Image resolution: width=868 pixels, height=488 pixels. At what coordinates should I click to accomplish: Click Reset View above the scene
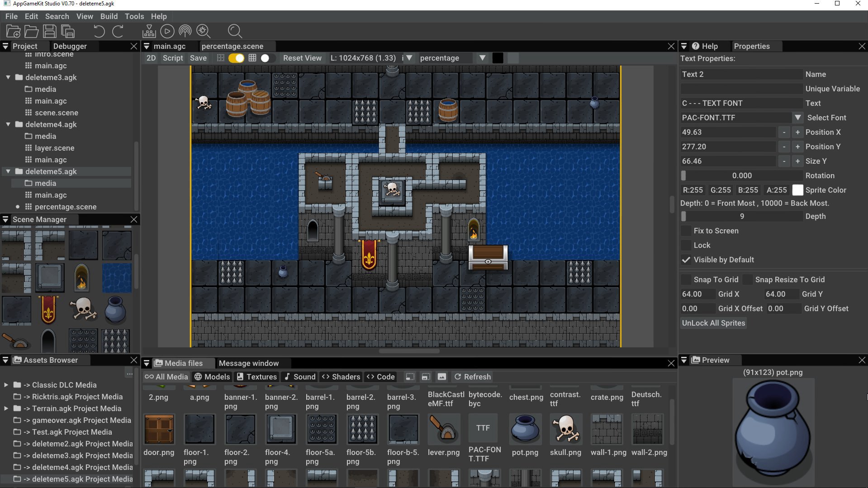point(302,58)
